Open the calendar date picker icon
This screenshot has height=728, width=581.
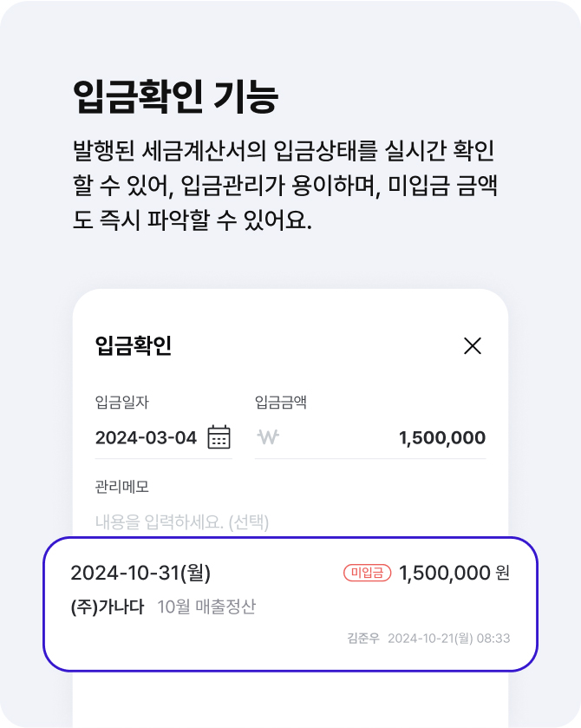[x=219, y=437]
